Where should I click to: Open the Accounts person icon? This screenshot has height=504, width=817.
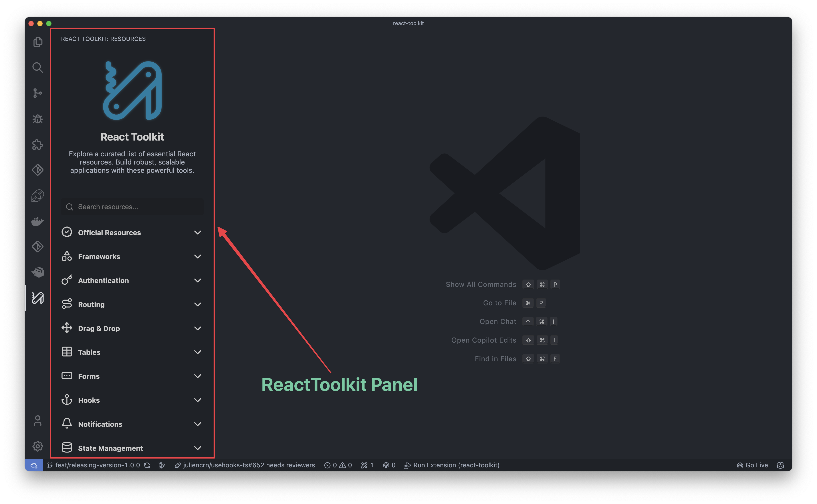[x=38, y=421]
